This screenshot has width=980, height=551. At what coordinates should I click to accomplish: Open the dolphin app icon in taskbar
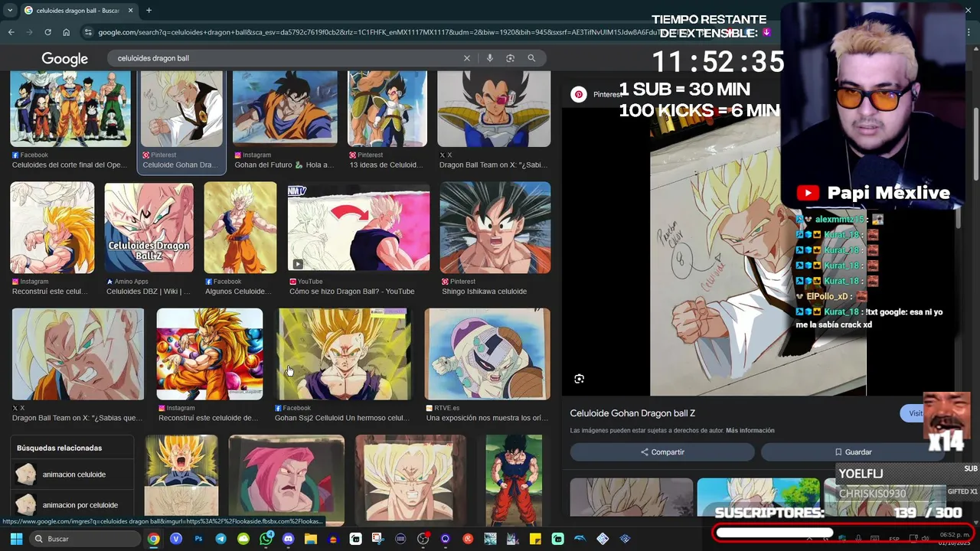tap(580, 539)
